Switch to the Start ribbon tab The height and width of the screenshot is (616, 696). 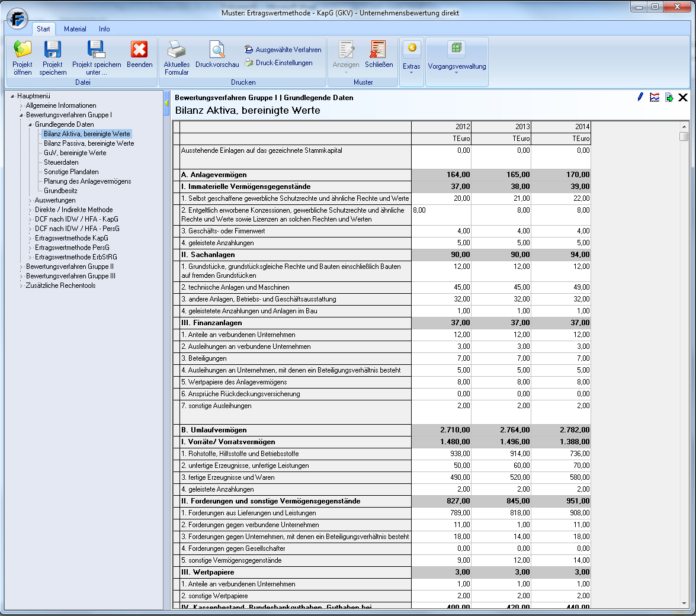coord(43,29)
